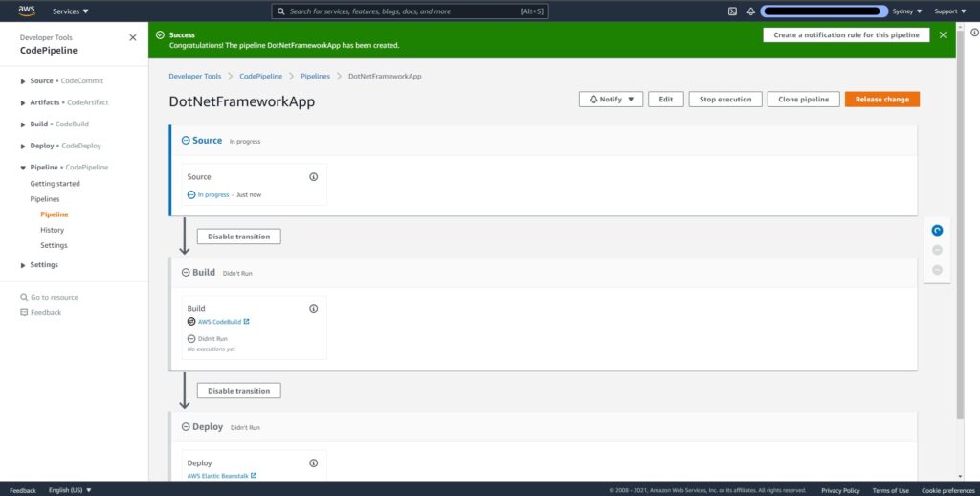980x496 pixels.
Task: Open the Notify dropdown button
Action: click(611, 100)
